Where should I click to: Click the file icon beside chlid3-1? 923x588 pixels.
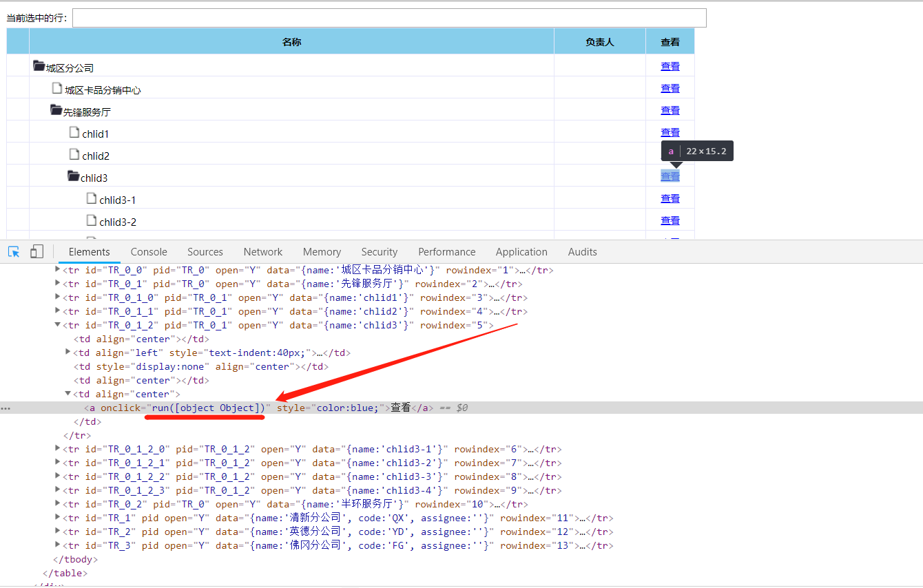(x=92, y=198)
